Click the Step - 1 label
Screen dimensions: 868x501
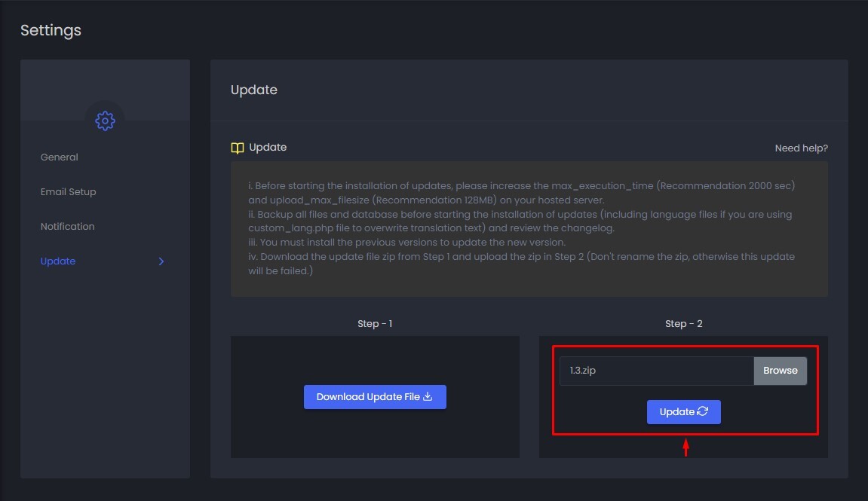(375, 323)
